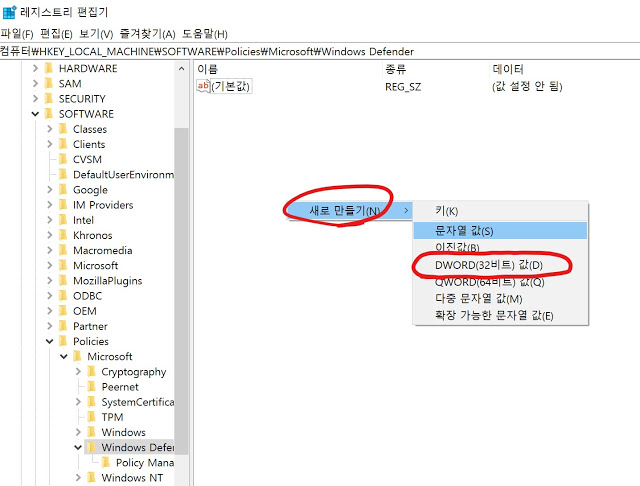Open the 편집(E) menu

click(56, 34)
